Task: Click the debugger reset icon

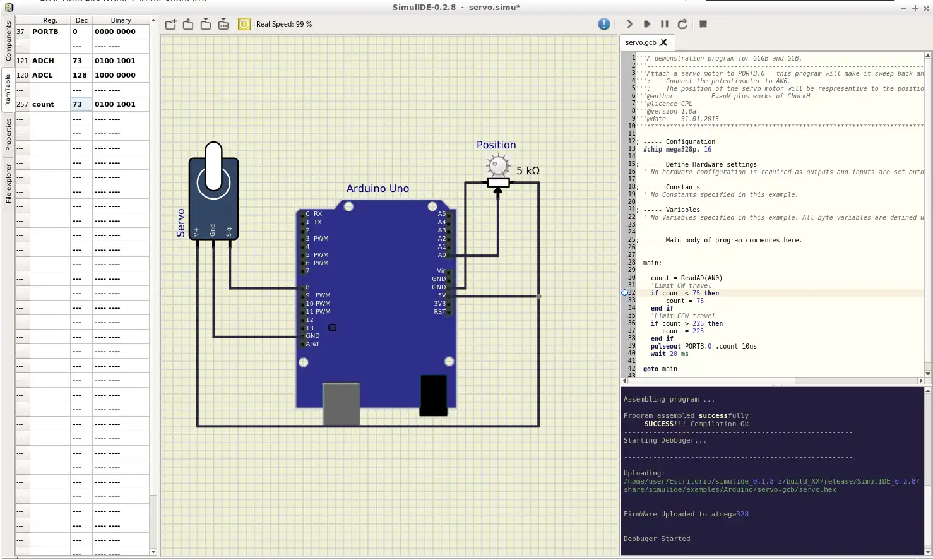Action: [682, 24]
